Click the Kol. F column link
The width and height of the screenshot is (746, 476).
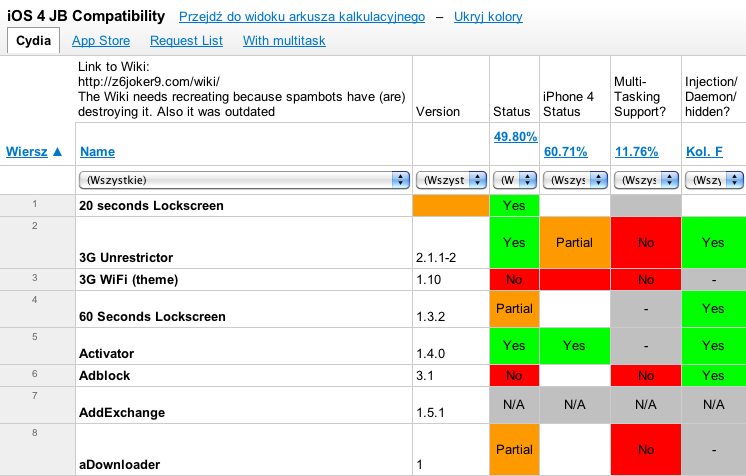click(704, 152)
